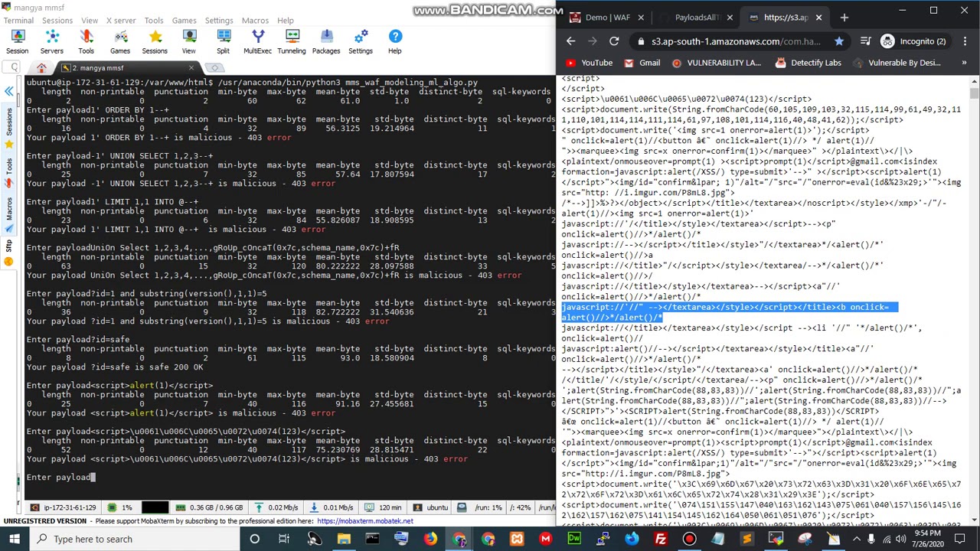The width and height of the screenshot is (980, 551).
Task: Open the View toolbar icon
Action: pos(188,42)
